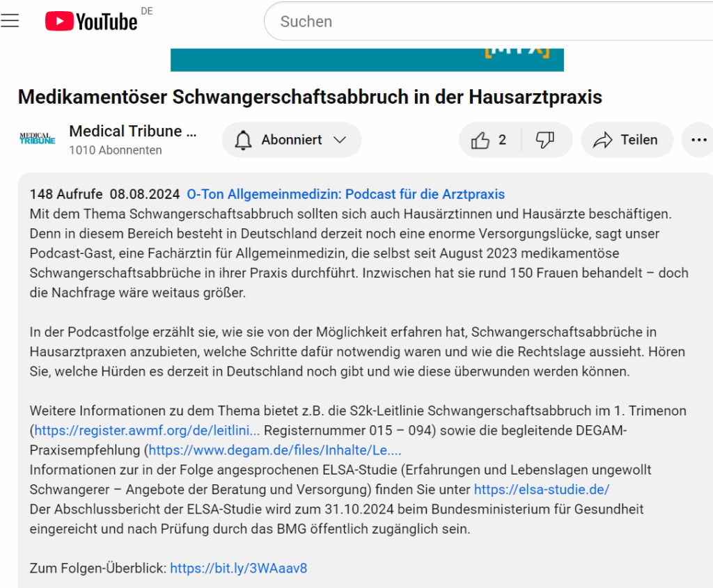Click the 148 Aufrufe view count
The width and height of the screenshot is (713, 588).
pos(66,194)
